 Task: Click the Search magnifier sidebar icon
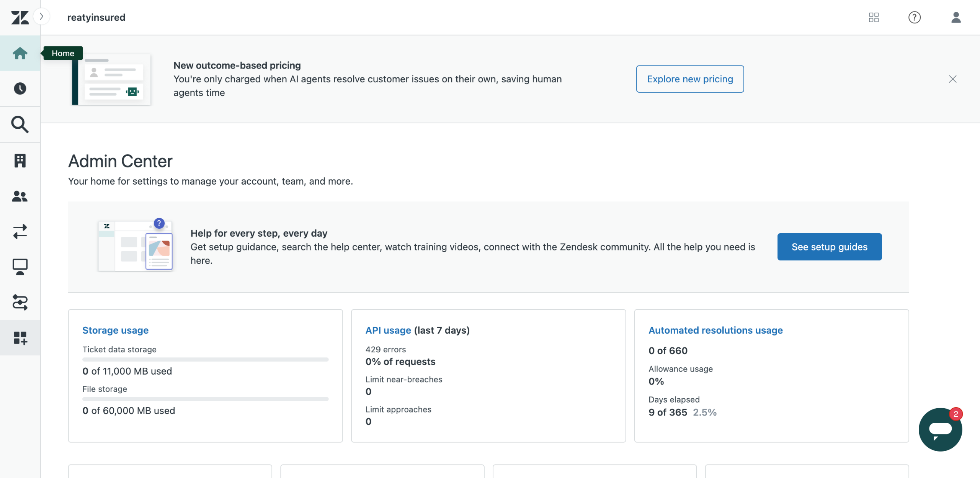[20, 124]
